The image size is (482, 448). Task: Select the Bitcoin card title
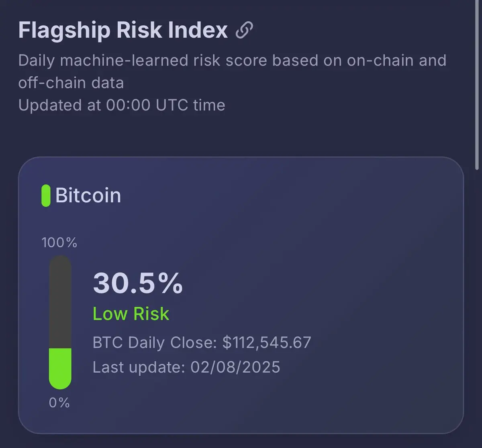point(88,195)
